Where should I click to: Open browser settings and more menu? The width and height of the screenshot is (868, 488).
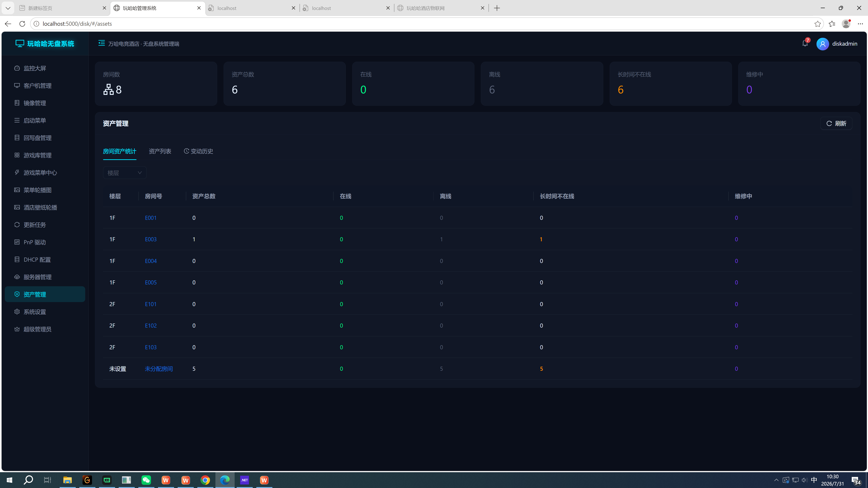pos(860,23)
